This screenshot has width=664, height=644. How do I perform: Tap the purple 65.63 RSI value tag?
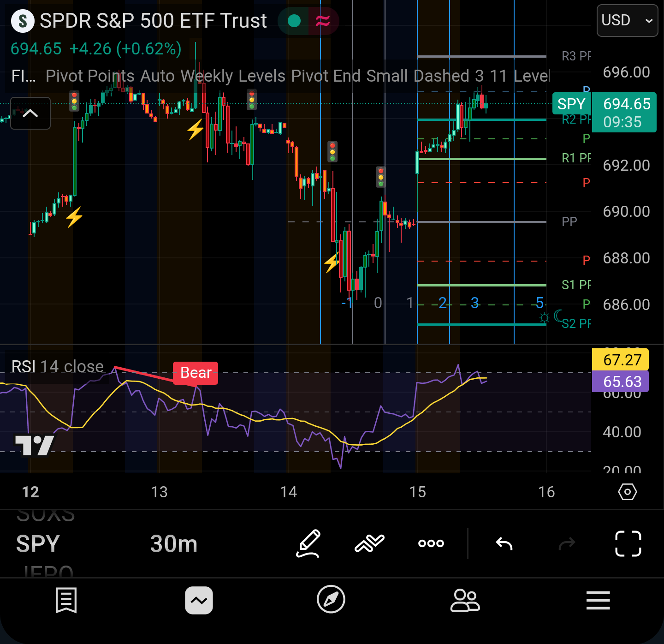(620, 382)
